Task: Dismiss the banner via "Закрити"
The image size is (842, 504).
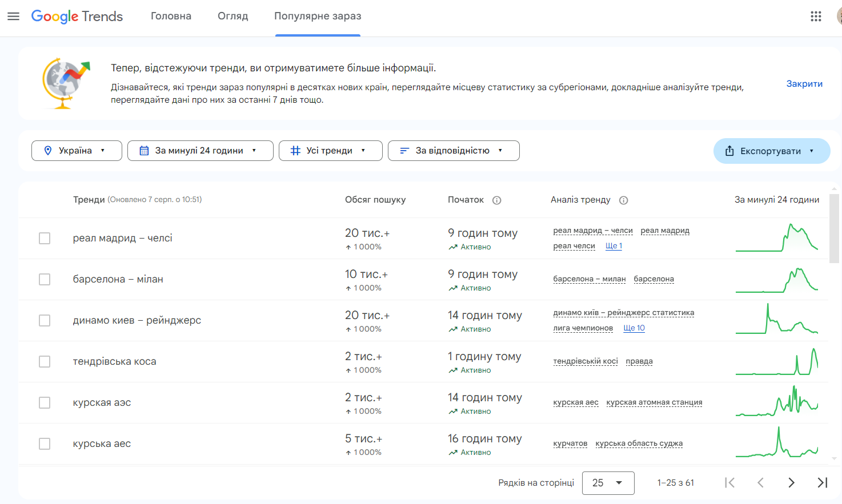Action: pos(804,83)
